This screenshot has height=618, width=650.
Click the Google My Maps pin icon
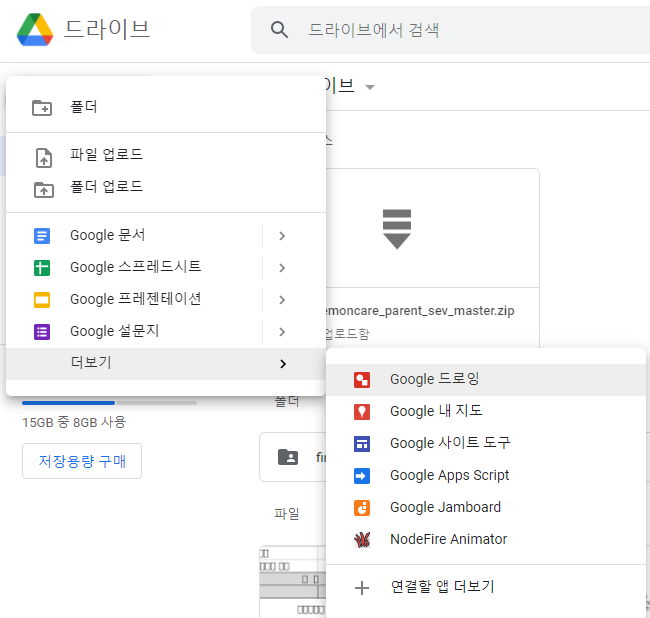[x=362, y=412]
